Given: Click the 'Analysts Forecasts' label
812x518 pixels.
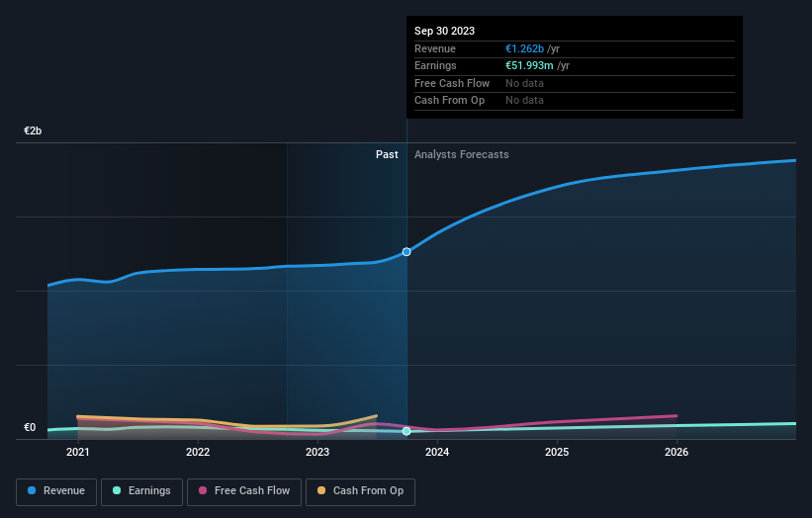Looking at the screenshot, I should coord(462,155).
